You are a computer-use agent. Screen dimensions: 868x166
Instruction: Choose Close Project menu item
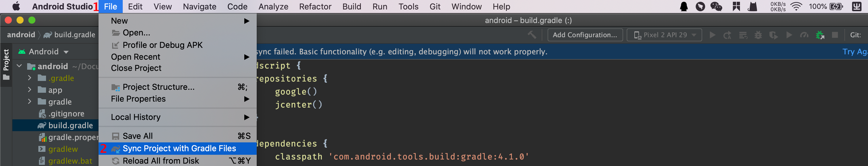pyautogui.click(x=178, y=68)
